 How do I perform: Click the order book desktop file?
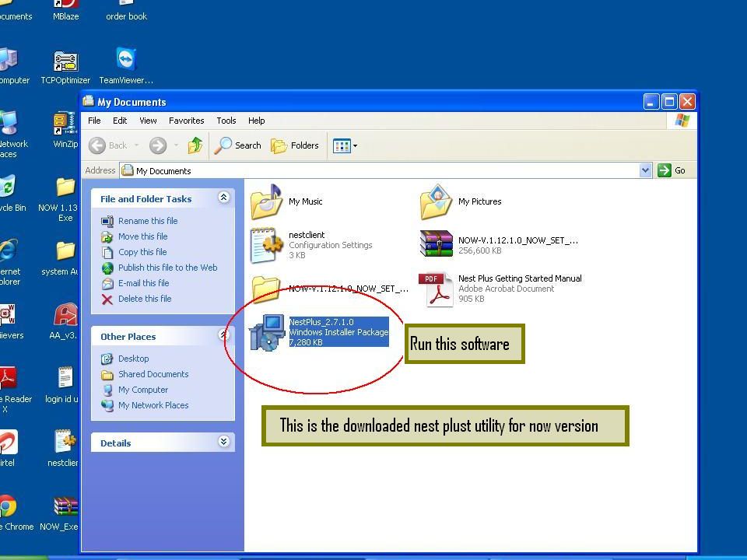point(126,10)
